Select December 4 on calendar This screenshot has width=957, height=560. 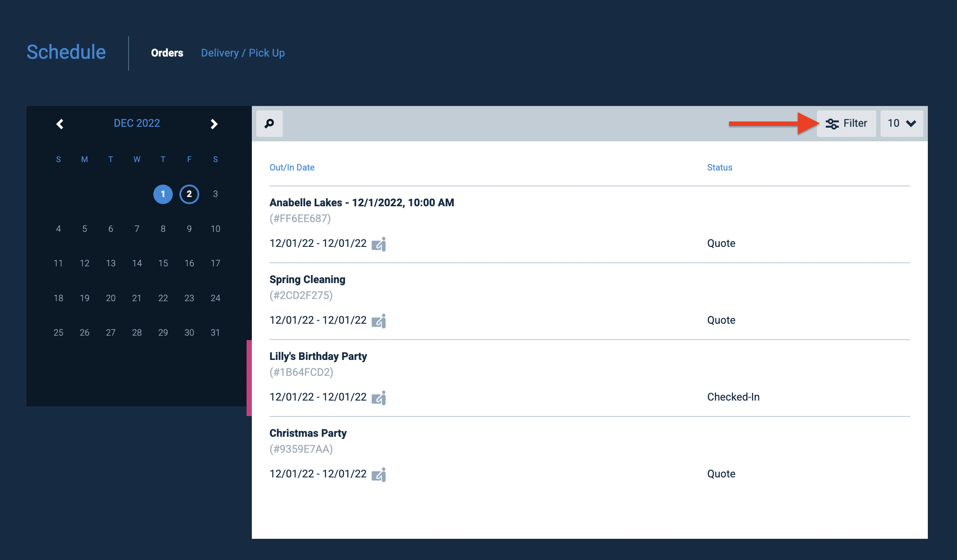pyautogui.click(x=58, y=229)
